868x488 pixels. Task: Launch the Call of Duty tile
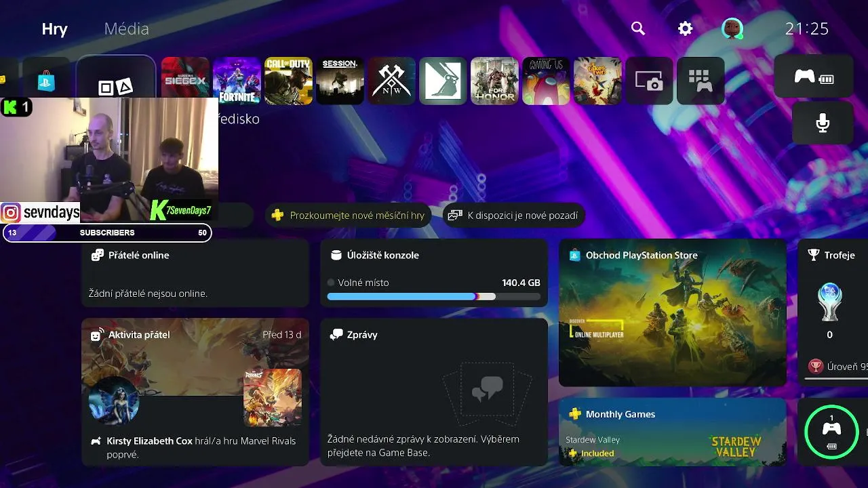tap(288, 81)
